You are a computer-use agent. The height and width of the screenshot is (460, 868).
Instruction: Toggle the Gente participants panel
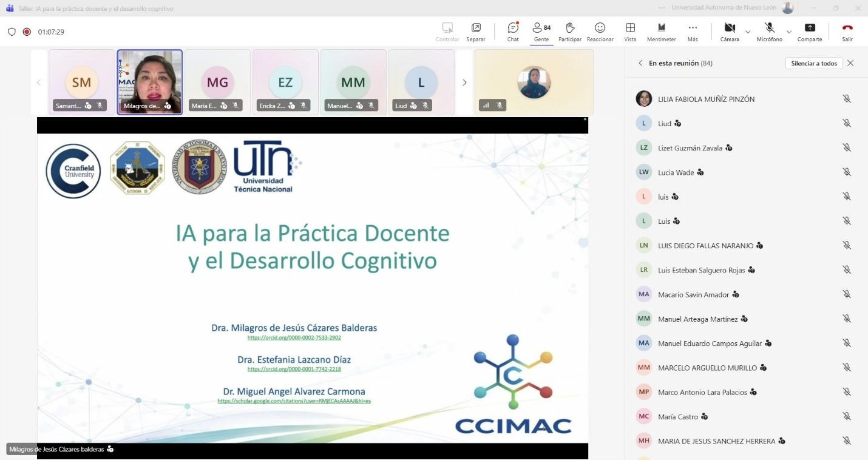point(541,28)
